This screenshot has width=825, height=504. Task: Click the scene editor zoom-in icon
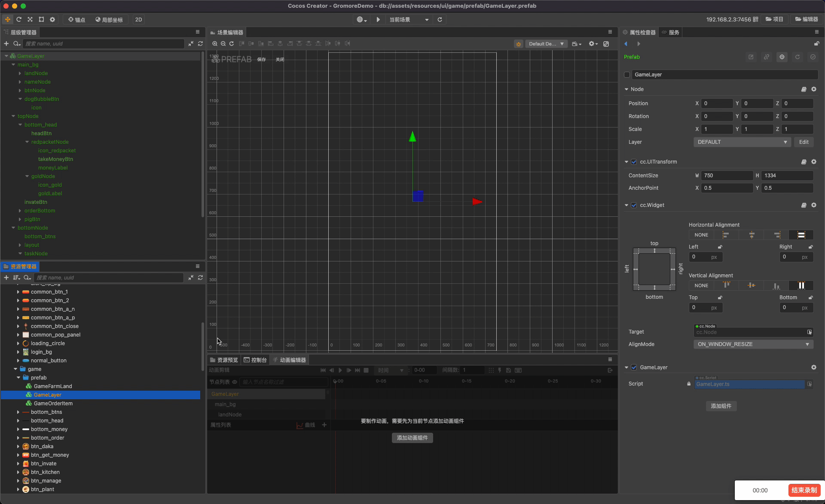click(x=215, y=44)
